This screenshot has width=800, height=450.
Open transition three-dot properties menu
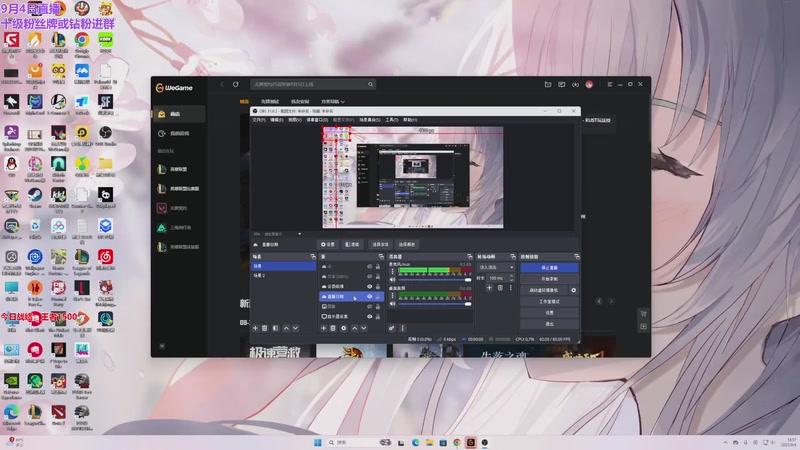tap(510, 288)
